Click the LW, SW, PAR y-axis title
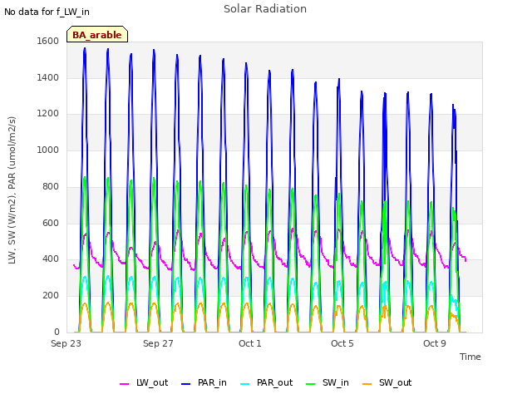This screenshot has height=399, width=532. 12,190
